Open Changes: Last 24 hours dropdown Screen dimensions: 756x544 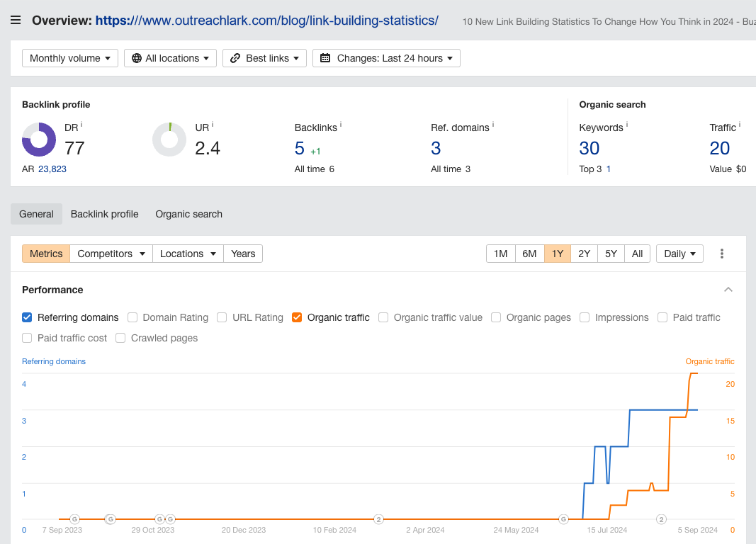[386, 58]
